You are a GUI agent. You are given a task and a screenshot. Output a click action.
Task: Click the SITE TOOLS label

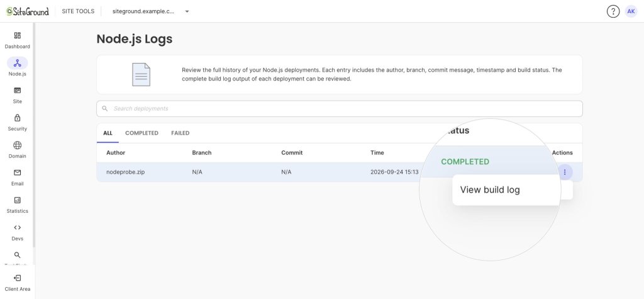(78, 11)
